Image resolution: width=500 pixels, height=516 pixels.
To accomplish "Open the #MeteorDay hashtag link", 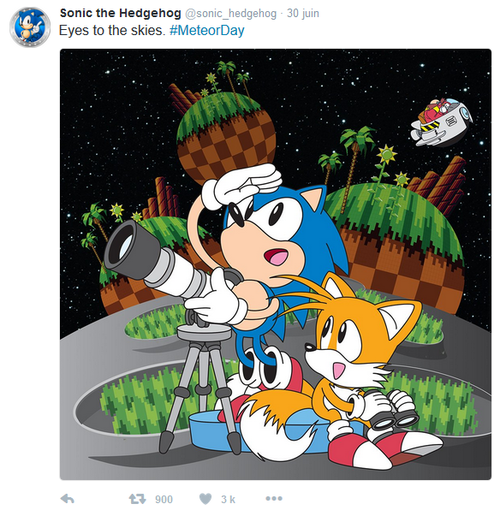I will pos(207,30).
